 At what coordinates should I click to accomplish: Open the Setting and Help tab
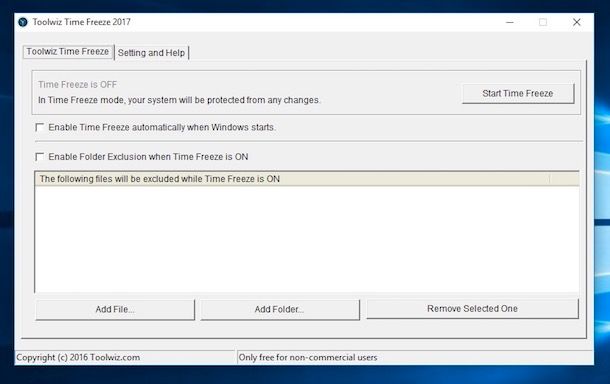[151, 53]
